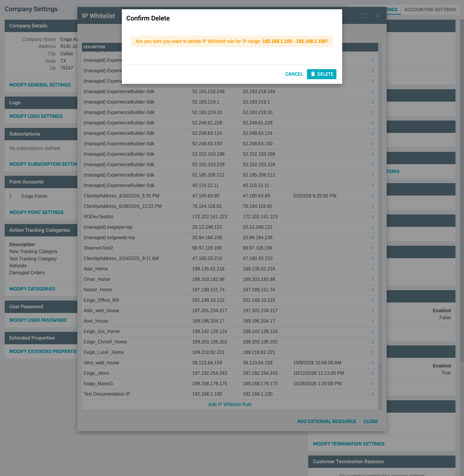Click the kebab icon beside Exigo_Jenni
464x476 pixels.
point(372,373)
